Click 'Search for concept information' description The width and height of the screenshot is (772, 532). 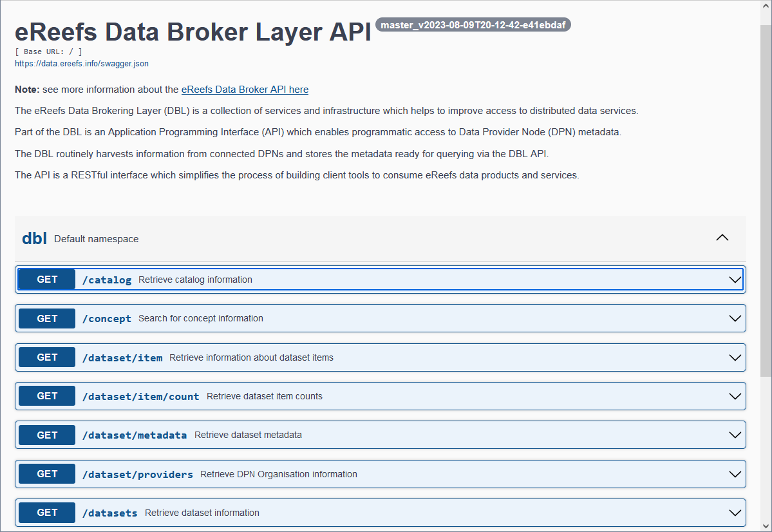[x=201, y=319]
